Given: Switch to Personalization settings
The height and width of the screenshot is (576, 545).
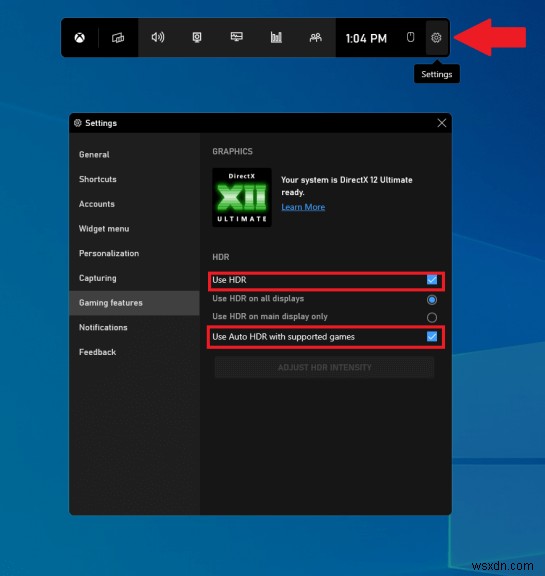Looking at the screenshot, I should 134,253.
